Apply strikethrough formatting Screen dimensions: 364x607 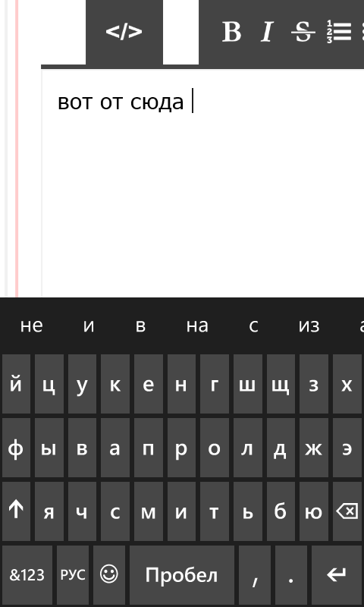(303, 32)
